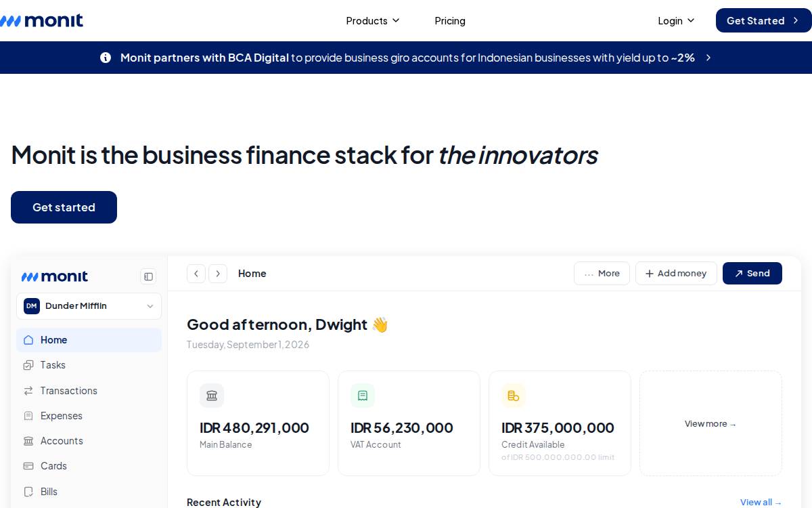Open the Dunder Mifflin company selector
The width and height of the screenshot is (812, 508).
pyautogui.click(x=89, y=306)
